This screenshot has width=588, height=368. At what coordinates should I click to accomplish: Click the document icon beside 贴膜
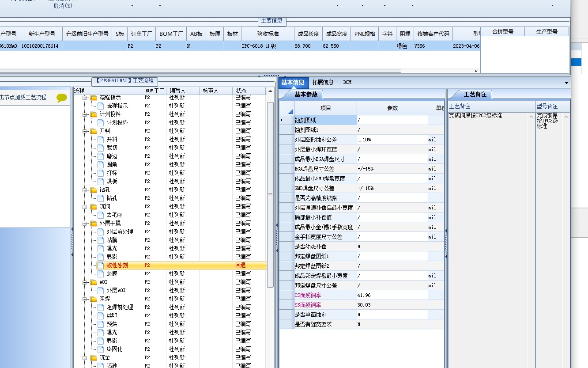[x=101, y=240]
